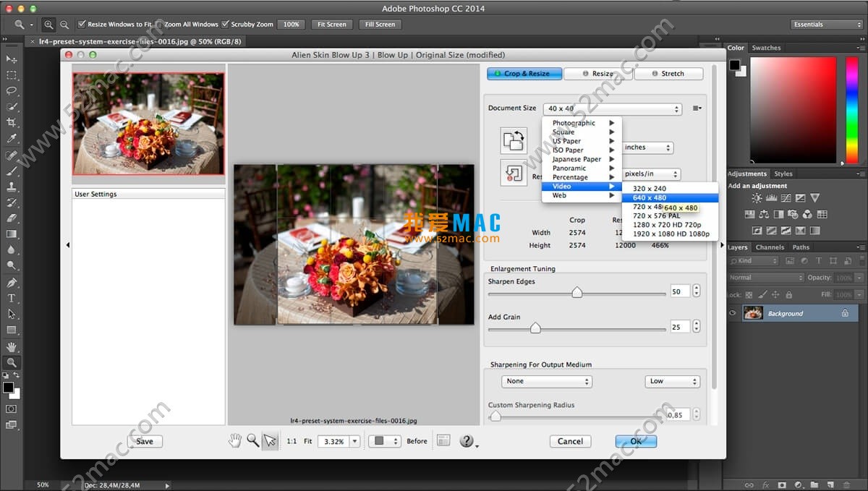Open the Normal blend mode dropdown

click(x=765, y=278)
